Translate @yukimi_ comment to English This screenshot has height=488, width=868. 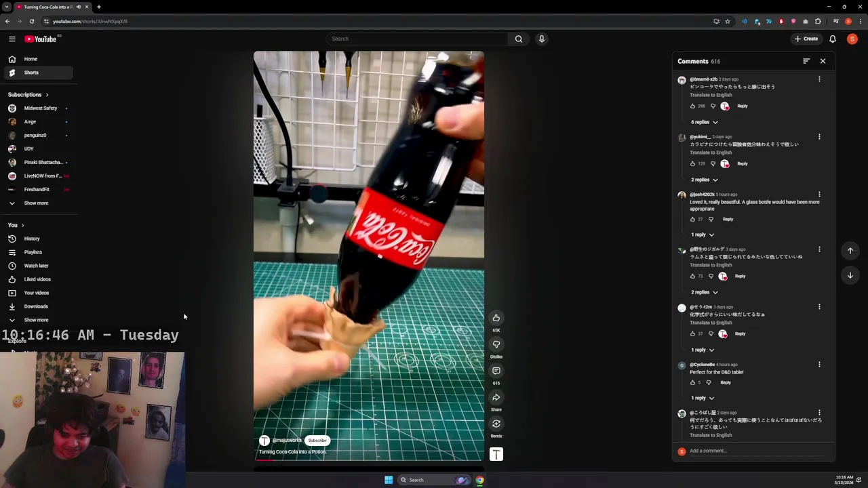[711, 152]
